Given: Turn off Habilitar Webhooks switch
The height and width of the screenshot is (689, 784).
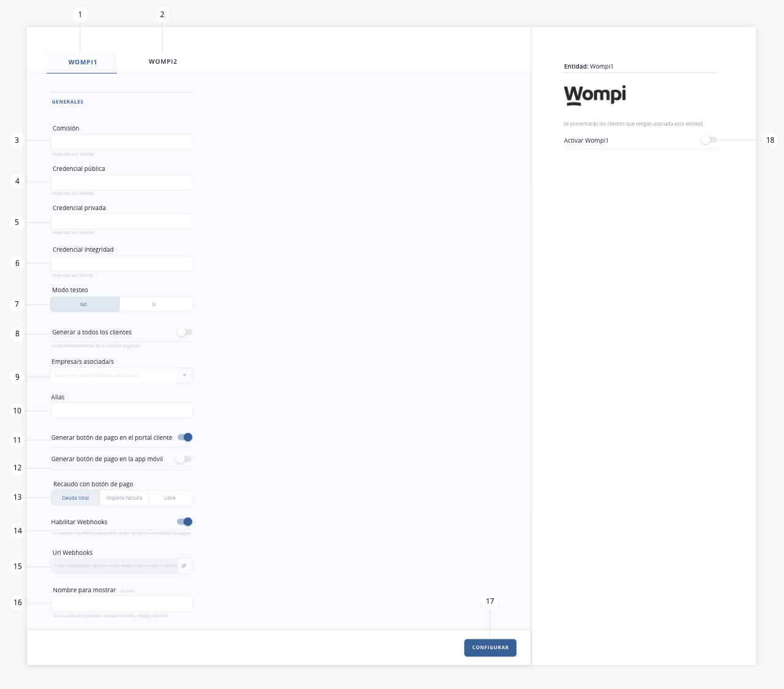Looking at the screenshot, I should [x=185, y=522].
